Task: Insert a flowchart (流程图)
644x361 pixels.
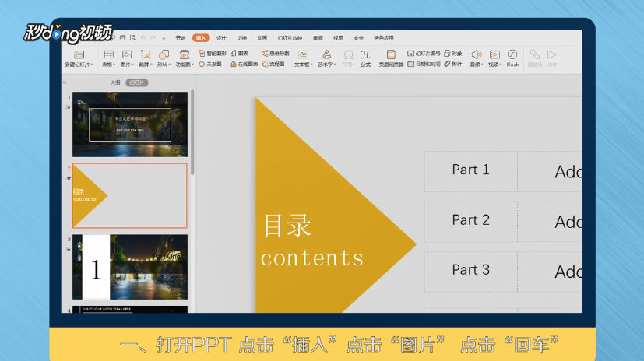Action: (x=273, y=64)
